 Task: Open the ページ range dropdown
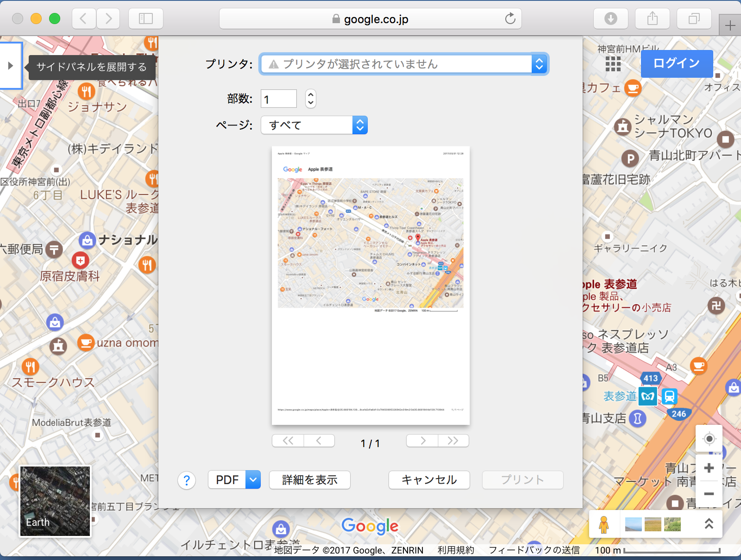point(314,125)
